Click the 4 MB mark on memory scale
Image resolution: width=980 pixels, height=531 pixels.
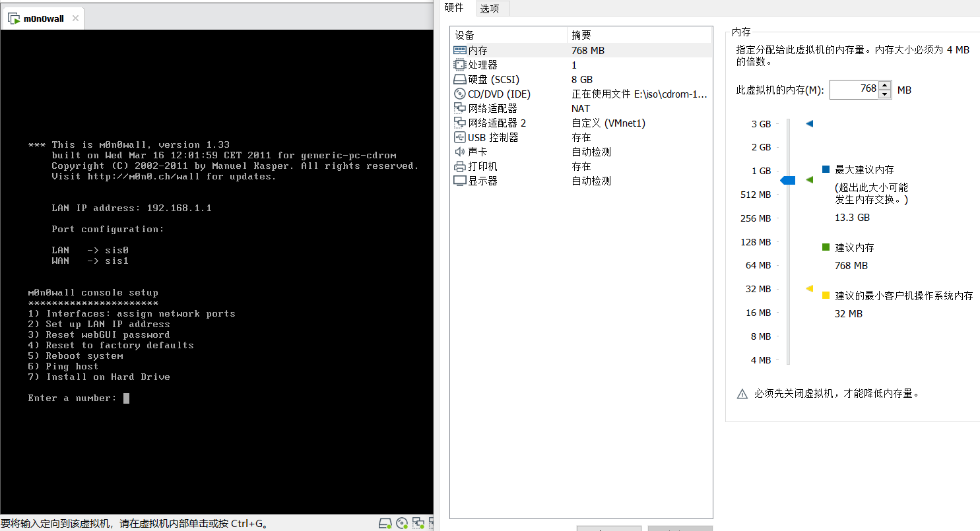[760, 360]
